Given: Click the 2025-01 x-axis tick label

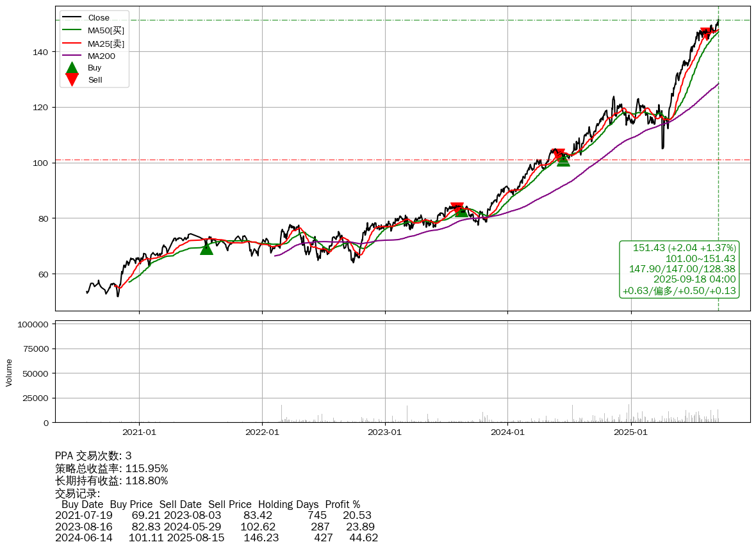Looking at the screenshot, I should click(631, 432).
